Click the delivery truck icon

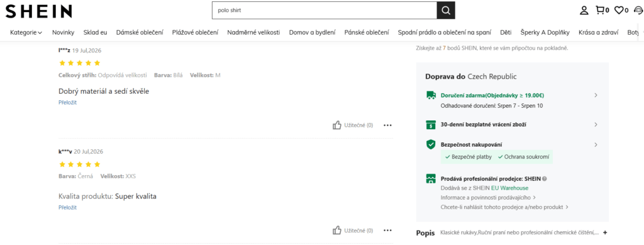click(x=431, y=95)
